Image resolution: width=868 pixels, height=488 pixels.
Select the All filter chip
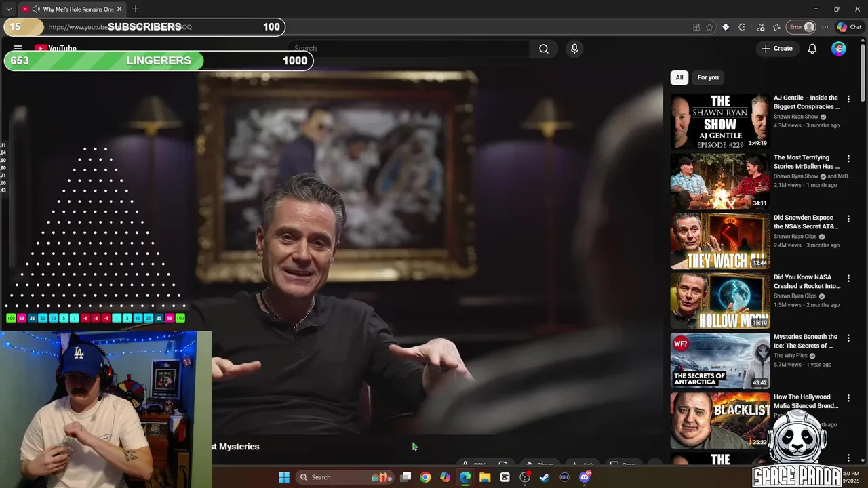click(679, 77)
